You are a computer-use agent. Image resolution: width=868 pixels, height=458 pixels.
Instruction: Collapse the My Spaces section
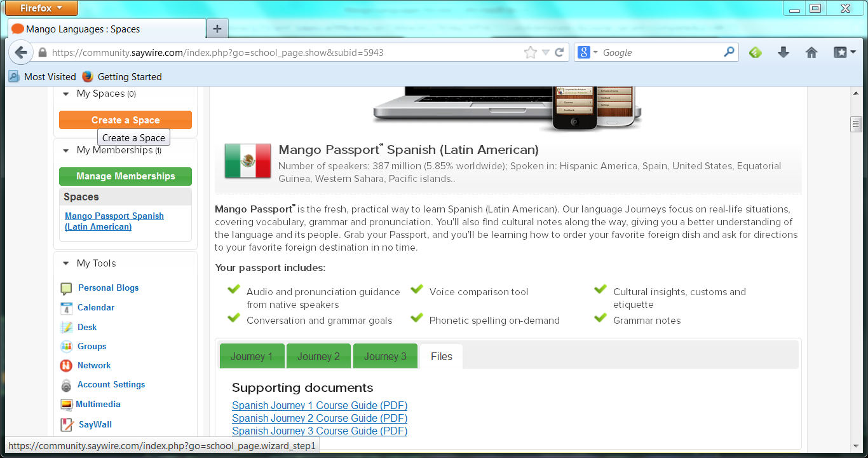pyautogui.click(x=65, y=94)
